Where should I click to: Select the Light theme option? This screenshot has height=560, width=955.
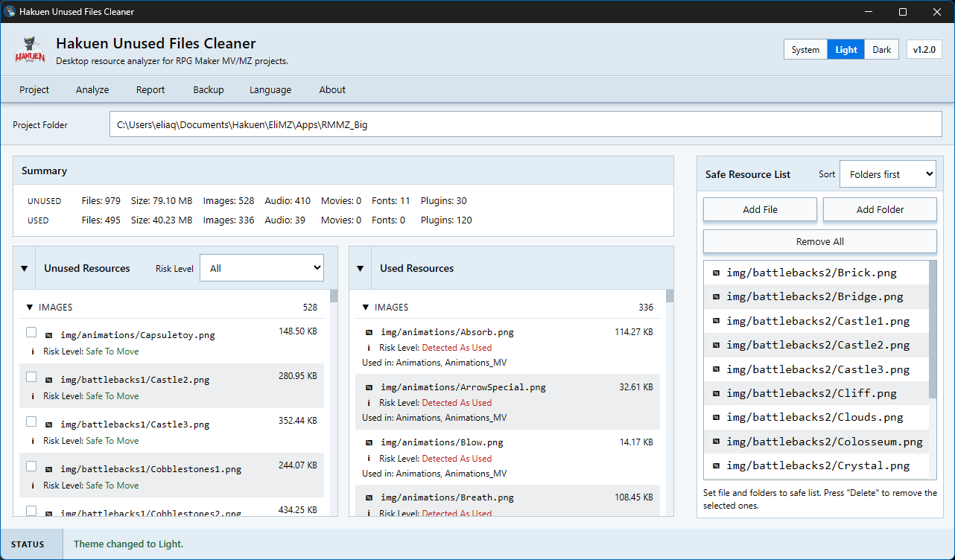(x=846, y=50)
